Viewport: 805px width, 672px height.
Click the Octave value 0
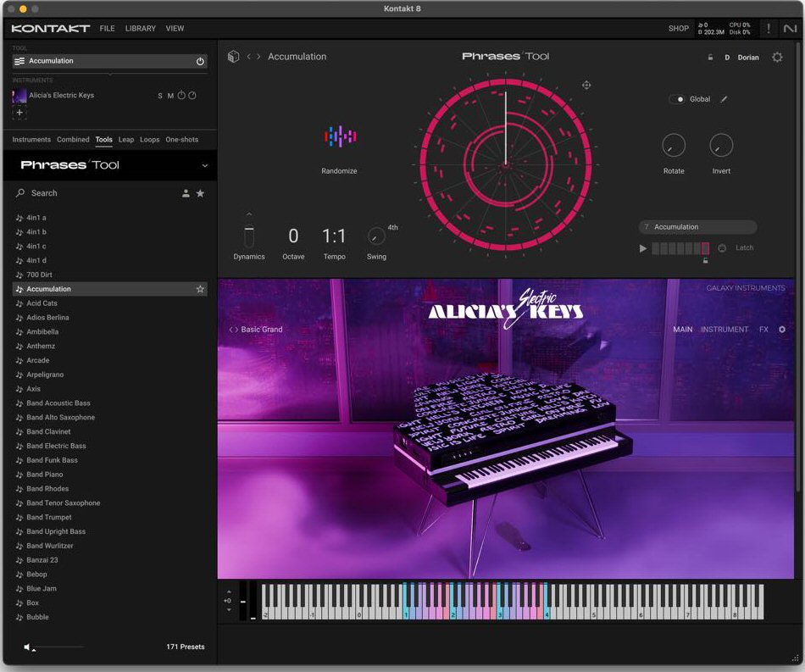pos(293,236)
